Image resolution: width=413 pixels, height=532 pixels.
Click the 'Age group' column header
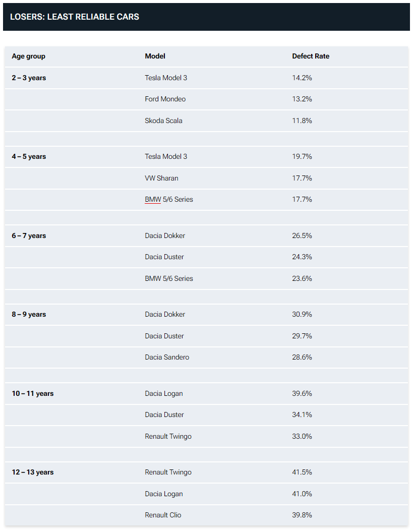point(29,56)
